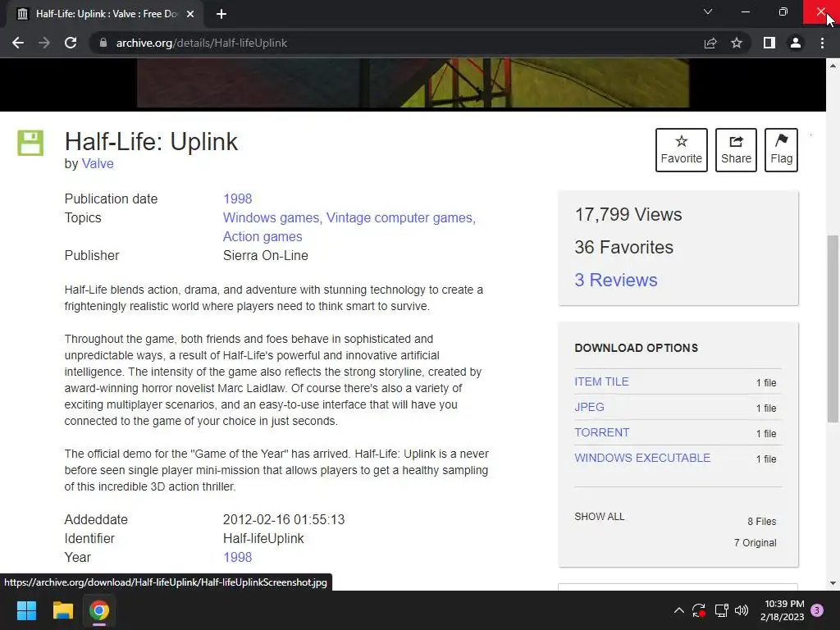Bookmark this page with the star icon
This screenshot has height=630, width=840.
pos(737,43)
